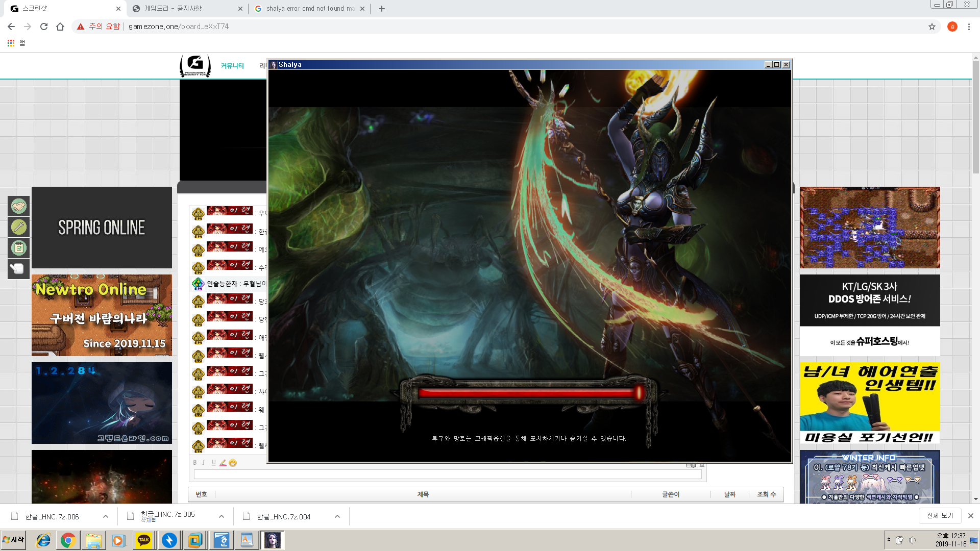
Task: Open KakaoTalk from the taskbar
Action: [143, 540]
